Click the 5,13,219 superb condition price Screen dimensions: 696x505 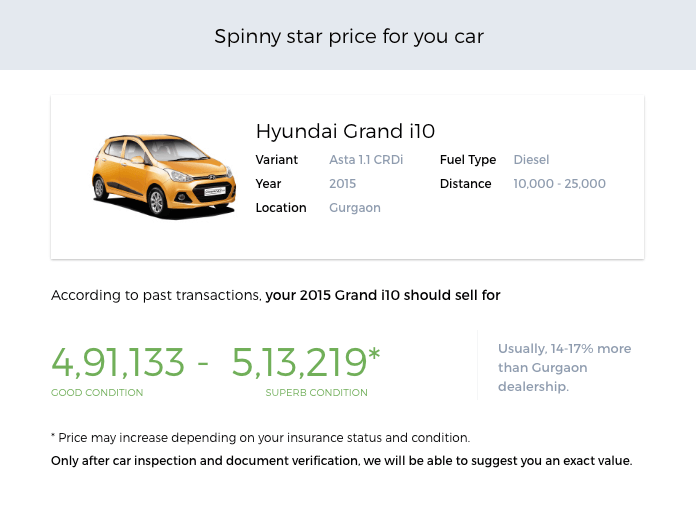[305, 362]
